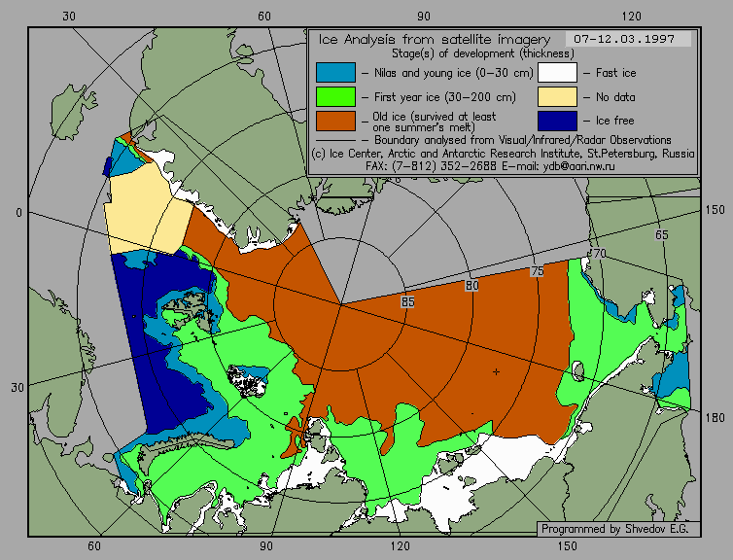This screenshot has width=733, height=560.
Task: Click the Old ice orange-brown swatch
Action: tap(335, 121)
